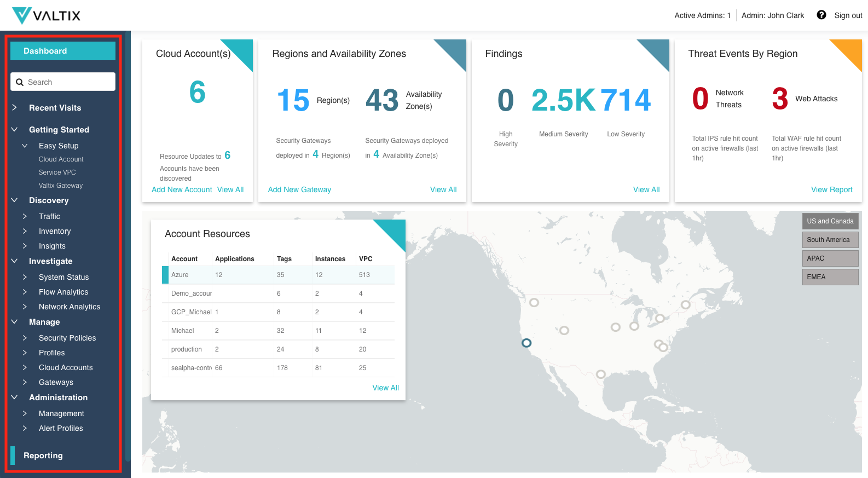Select the GCP_Michael account row

278,312
